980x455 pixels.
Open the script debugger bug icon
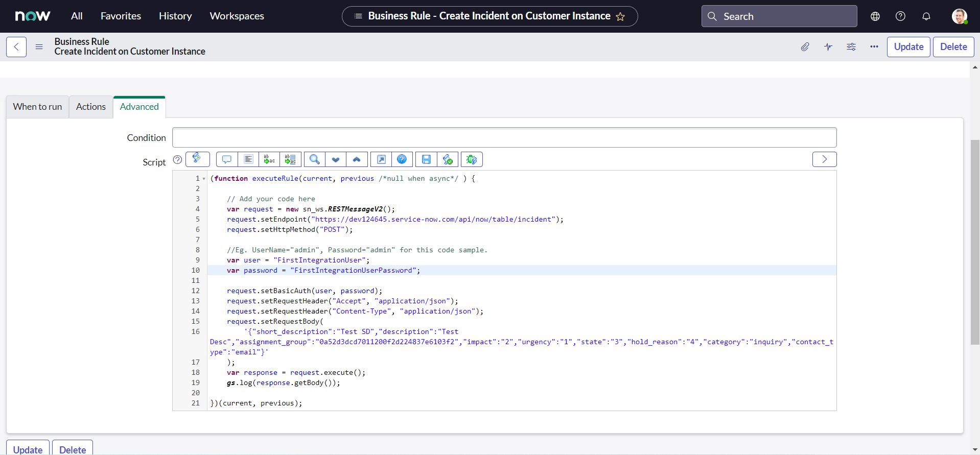point(472,160)
